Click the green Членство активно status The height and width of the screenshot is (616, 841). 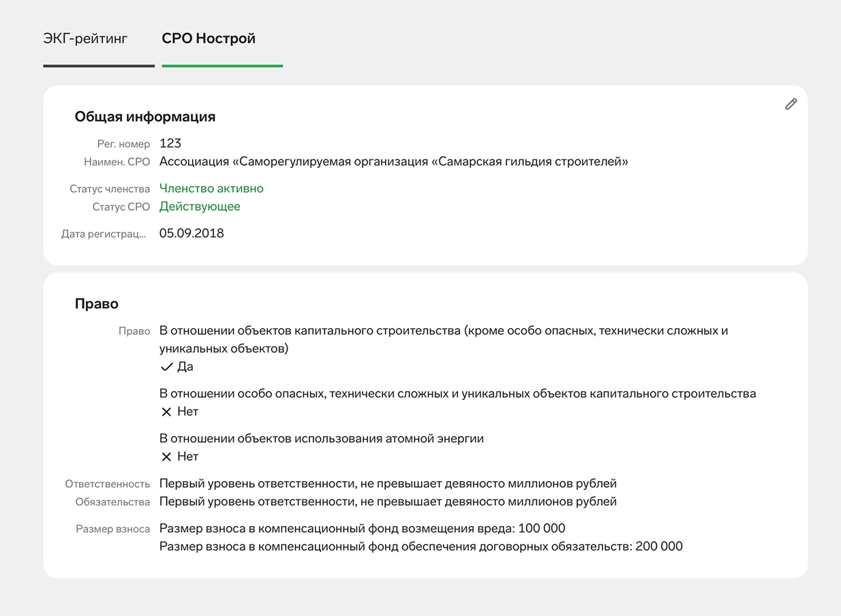[211, 189]
